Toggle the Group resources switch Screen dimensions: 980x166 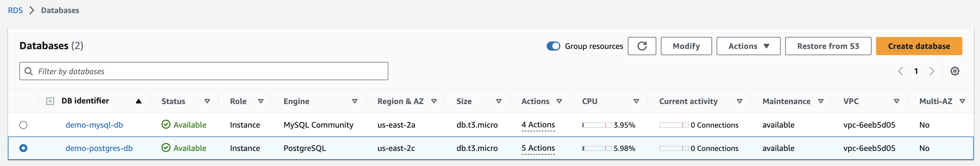[553, 46]
